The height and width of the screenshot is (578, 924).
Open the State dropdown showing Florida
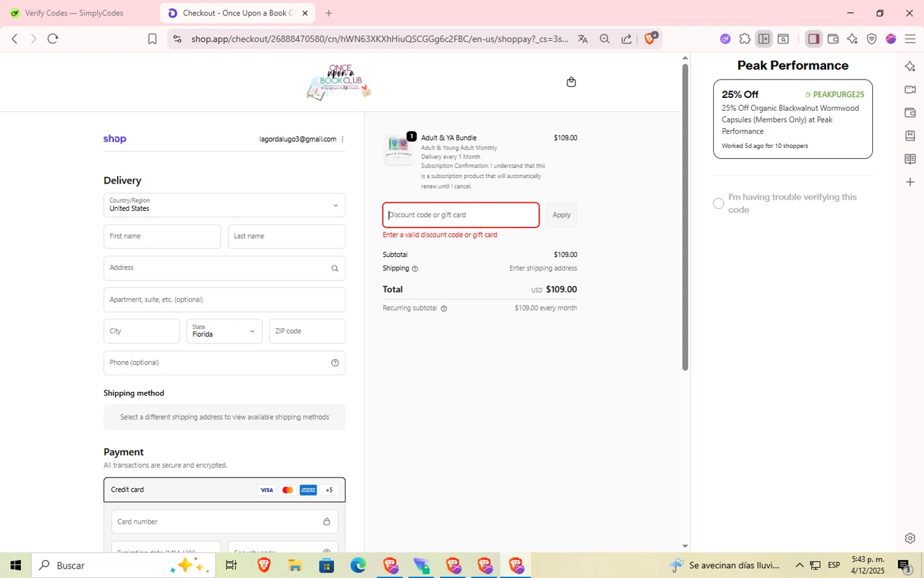(224, 331)
